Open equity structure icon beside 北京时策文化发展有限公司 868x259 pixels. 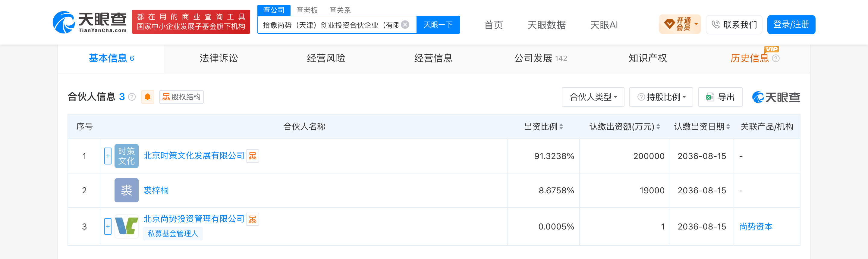[x=252, y=156]
